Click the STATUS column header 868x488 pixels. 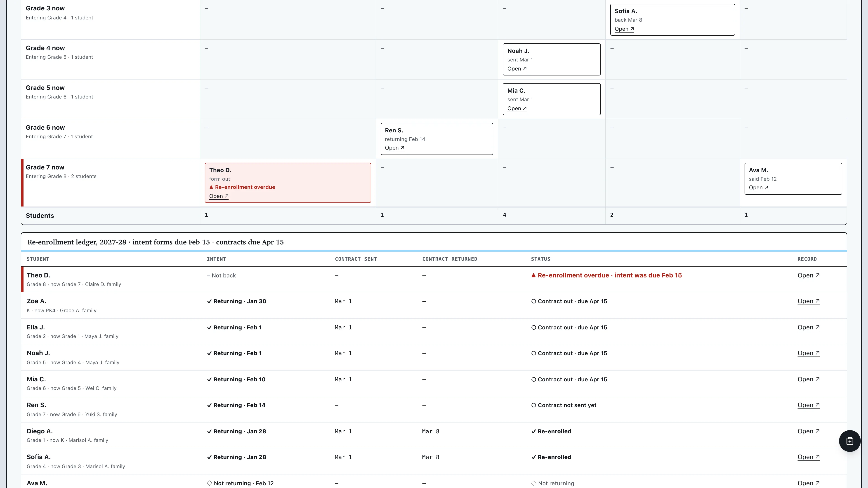pos(540,259)
